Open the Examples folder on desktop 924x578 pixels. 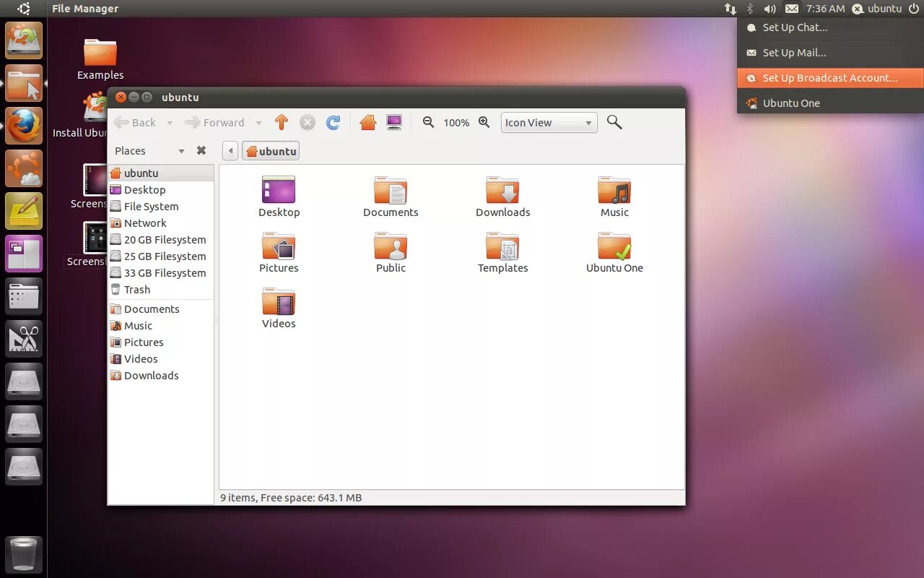point(100,59)
